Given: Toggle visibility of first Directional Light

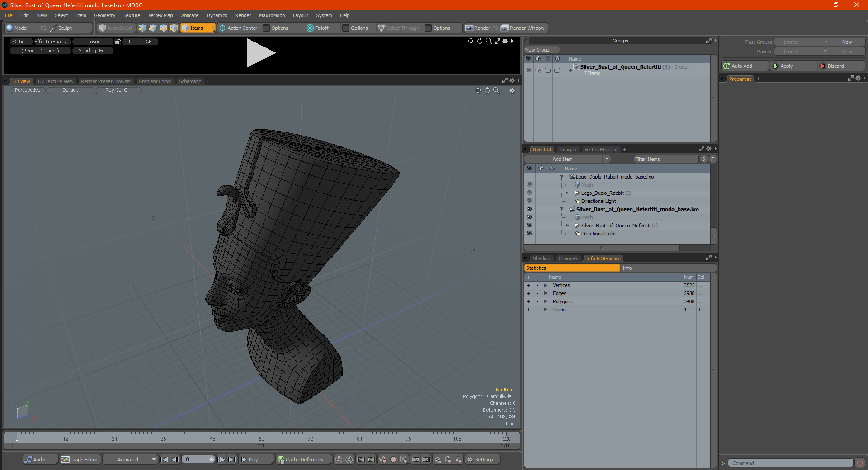Looking at the screenshot, I should 529,201.
